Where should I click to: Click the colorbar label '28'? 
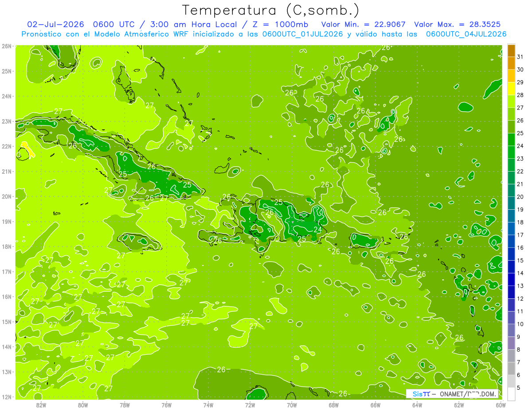pyautogui.click(x=520, y=95)
